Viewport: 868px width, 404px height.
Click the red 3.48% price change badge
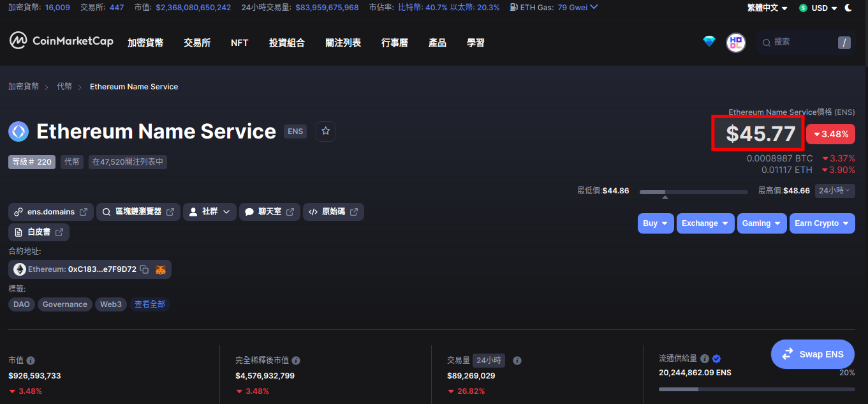coord(830,134)
